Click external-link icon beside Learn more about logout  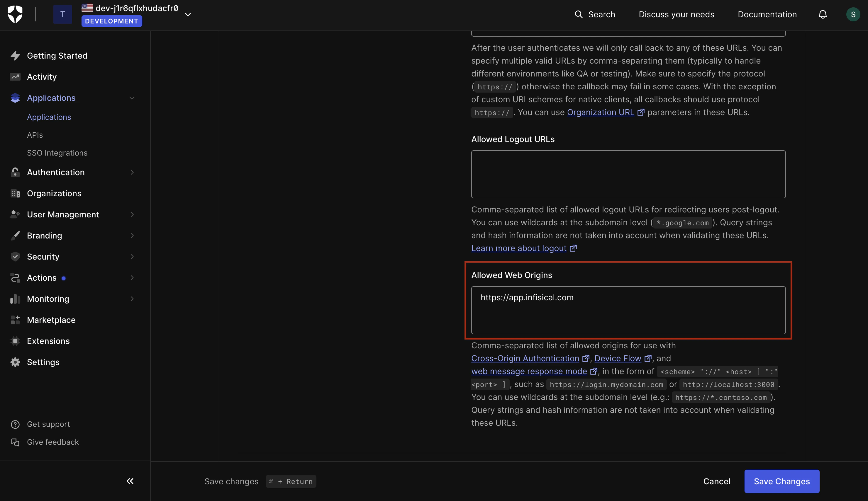point(573,248)
